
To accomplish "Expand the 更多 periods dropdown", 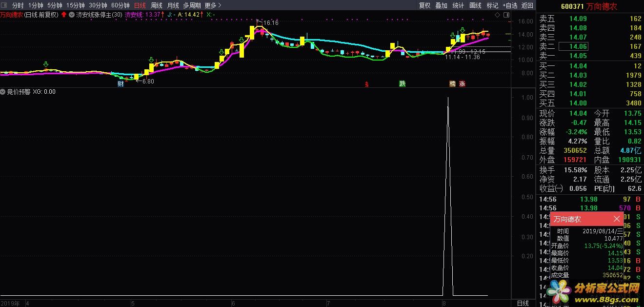I will [x=213, y=5].
